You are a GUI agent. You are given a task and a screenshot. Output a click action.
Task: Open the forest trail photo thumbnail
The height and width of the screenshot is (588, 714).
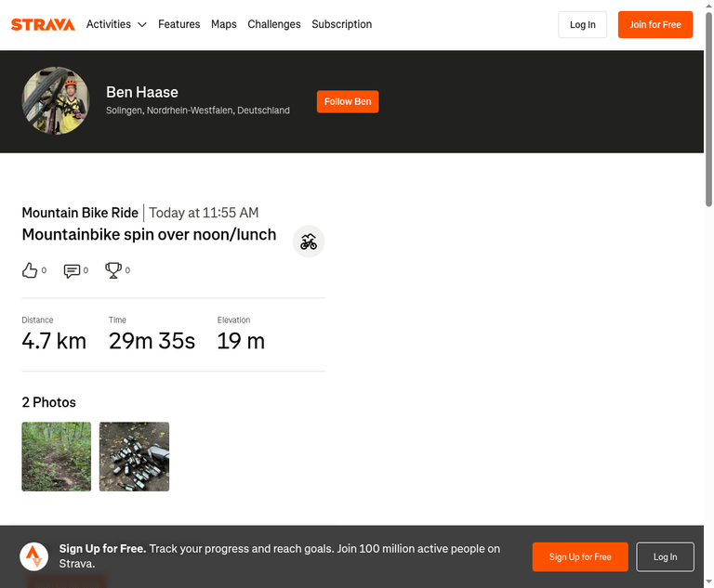57,456
